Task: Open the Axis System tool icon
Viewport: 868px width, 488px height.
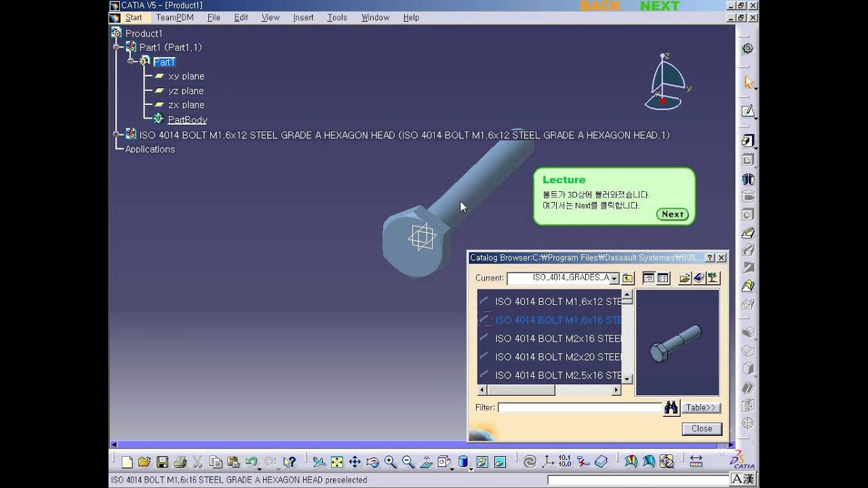Action: (547, 462)
